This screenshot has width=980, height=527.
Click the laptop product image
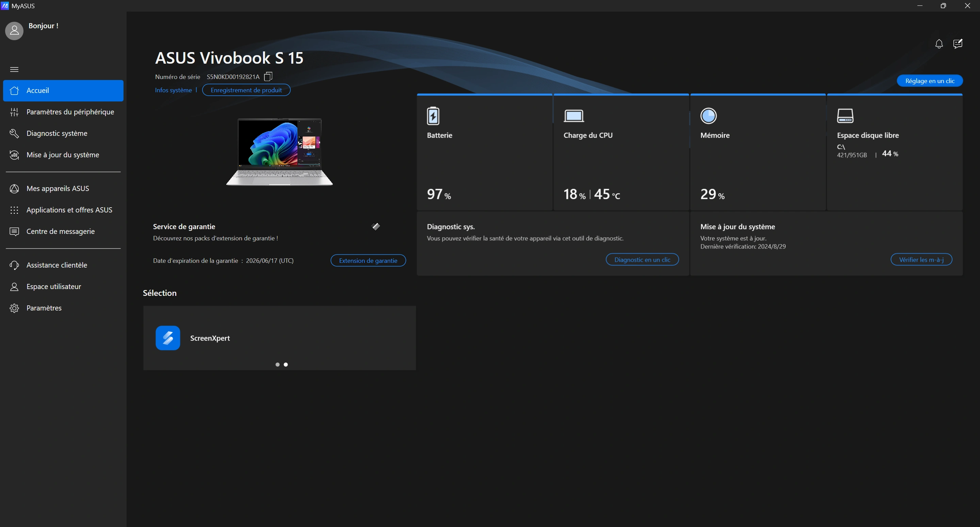click(x=280, y=152)
